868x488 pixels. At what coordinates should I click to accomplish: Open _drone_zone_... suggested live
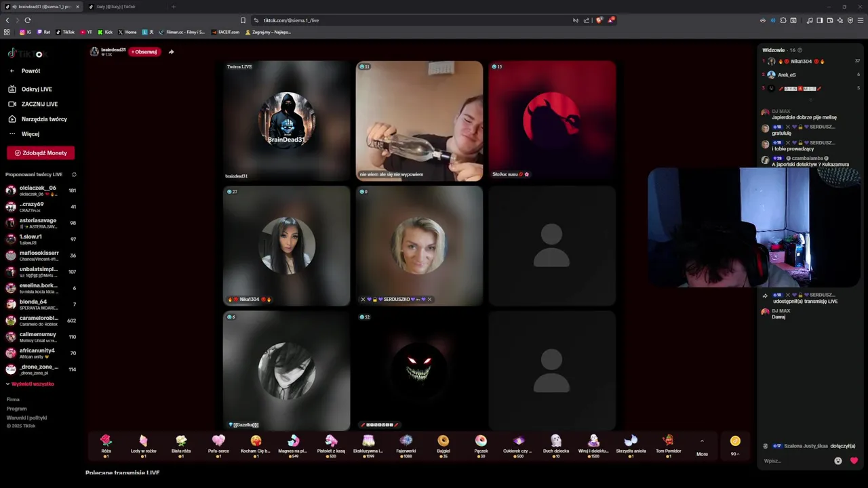pyautogui.click(x=41, y=369)
